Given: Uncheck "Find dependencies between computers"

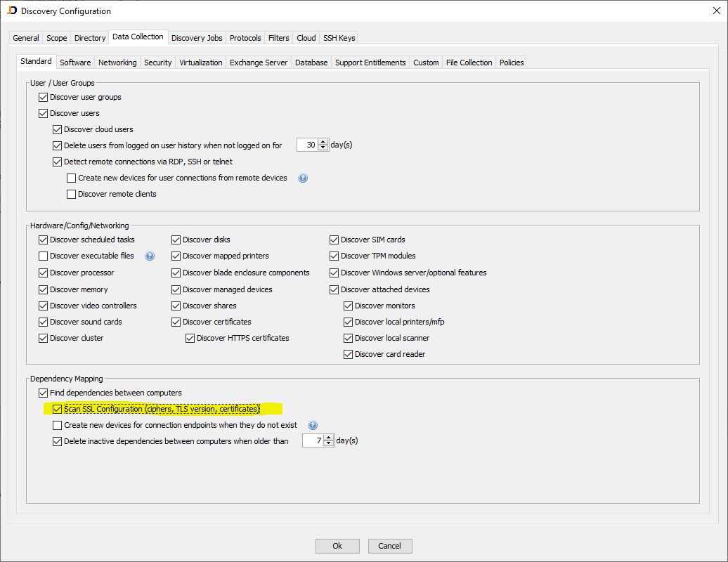Looking at the screenshot, I should 43,393.
